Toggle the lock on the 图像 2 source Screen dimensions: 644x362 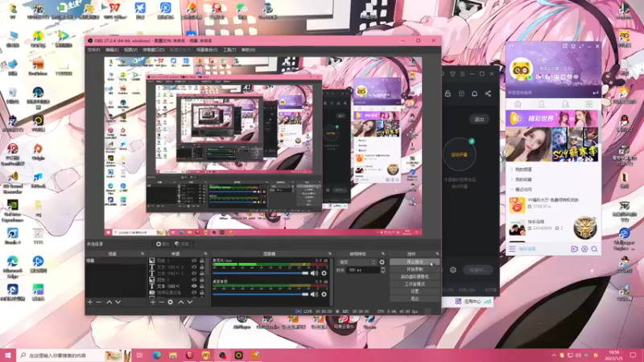coord(202,279)
